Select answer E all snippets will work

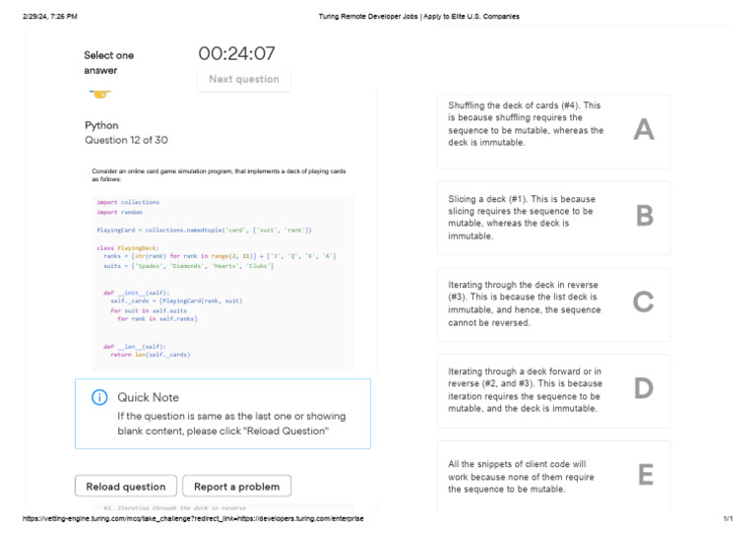click(x=553, y=475)
